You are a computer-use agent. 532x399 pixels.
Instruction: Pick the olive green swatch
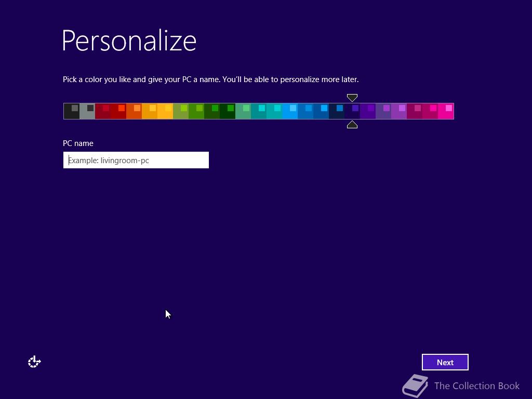(181, 111)
